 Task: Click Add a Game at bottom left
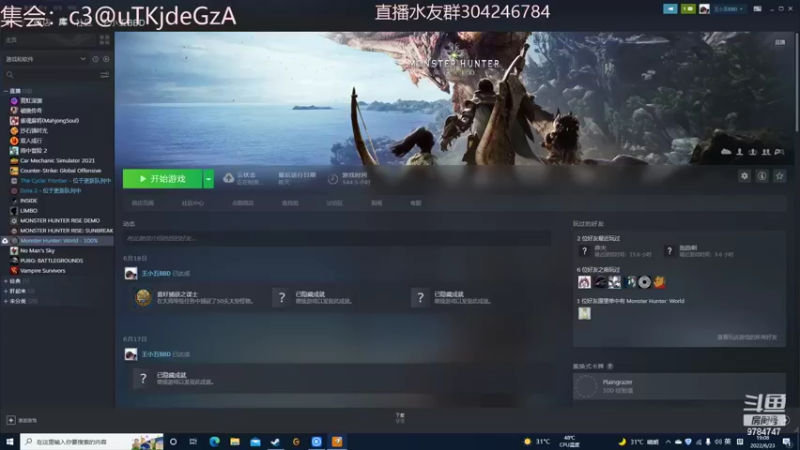pos(22,420)
